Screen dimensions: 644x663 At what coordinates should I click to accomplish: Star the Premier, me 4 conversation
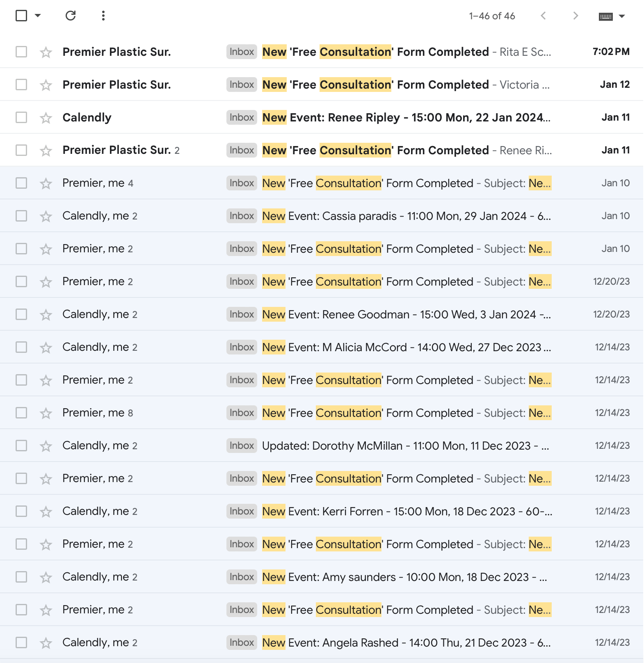tap(46, 183)
